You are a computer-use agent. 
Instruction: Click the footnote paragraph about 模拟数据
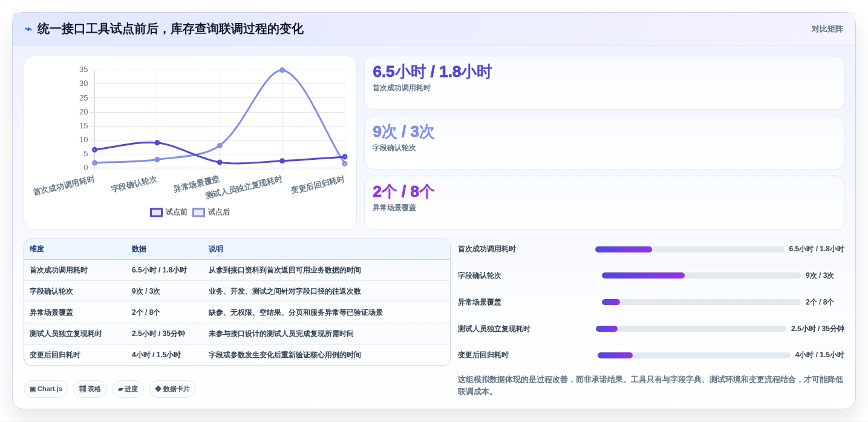[651, 386]
